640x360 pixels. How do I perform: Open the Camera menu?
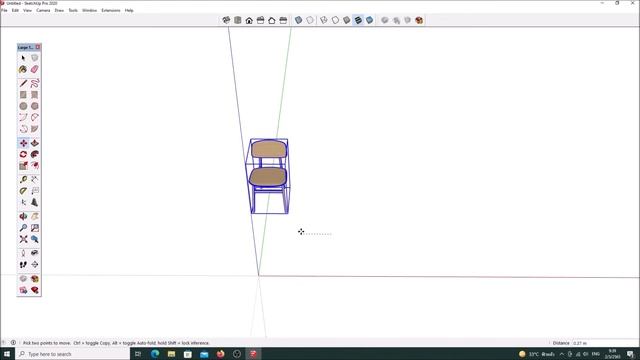(43, 10)
